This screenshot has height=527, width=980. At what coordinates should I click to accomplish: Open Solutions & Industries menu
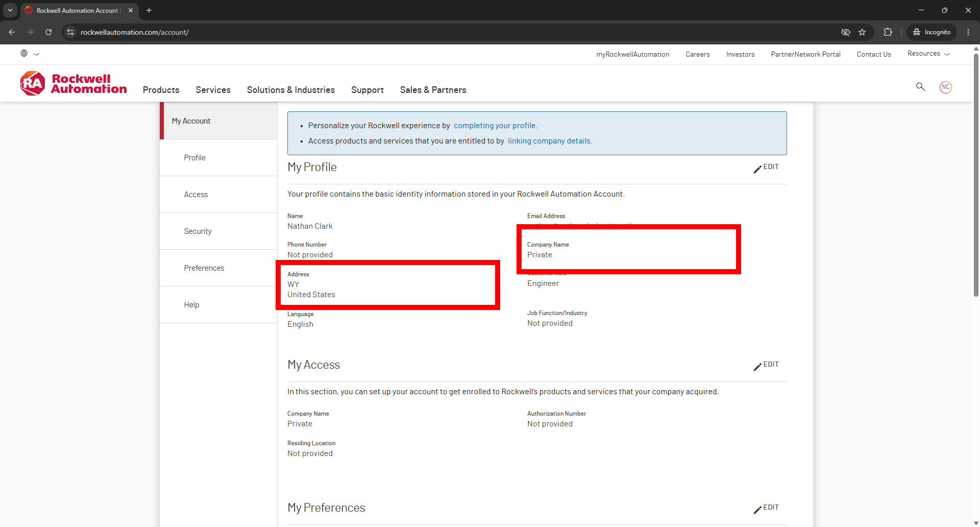point(291,90)
